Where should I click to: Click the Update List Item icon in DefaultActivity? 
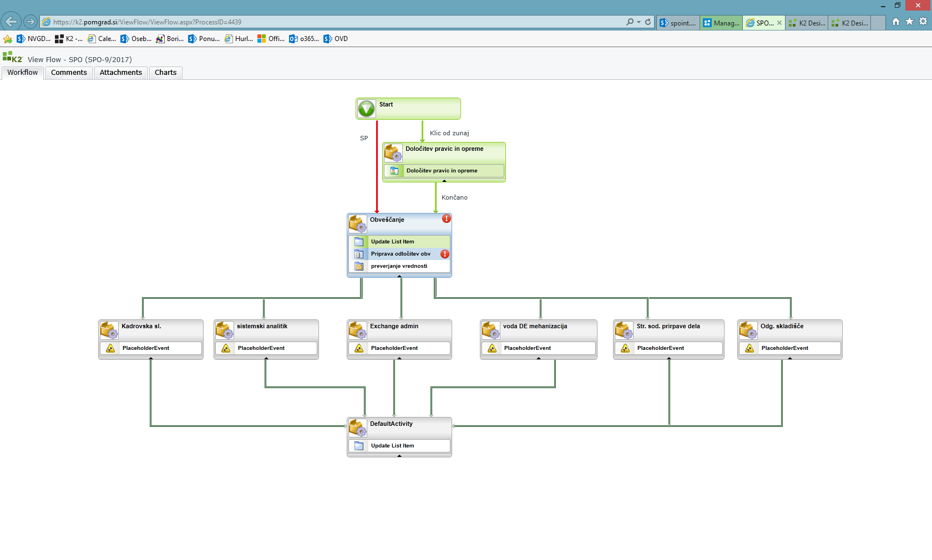tap(359, 446)
